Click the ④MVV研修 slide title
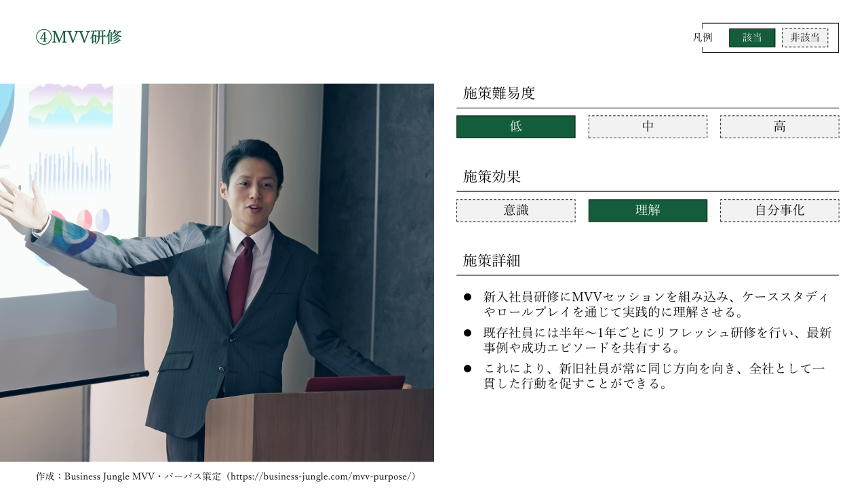868x488 pixels. pyautogui.click(x=79, y=37)
